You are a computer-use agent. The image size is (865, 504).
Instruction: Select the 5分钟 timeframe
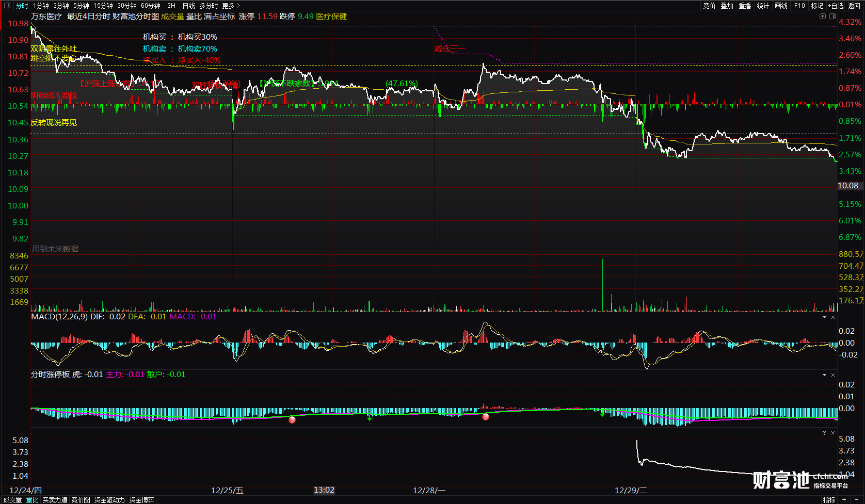point(81,6)
